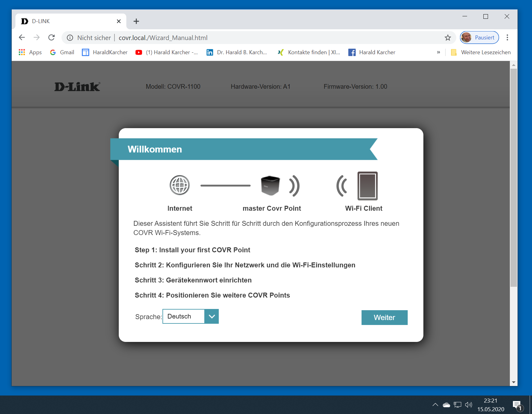Click the volume speaker tray icon

[x=469, y=405]
